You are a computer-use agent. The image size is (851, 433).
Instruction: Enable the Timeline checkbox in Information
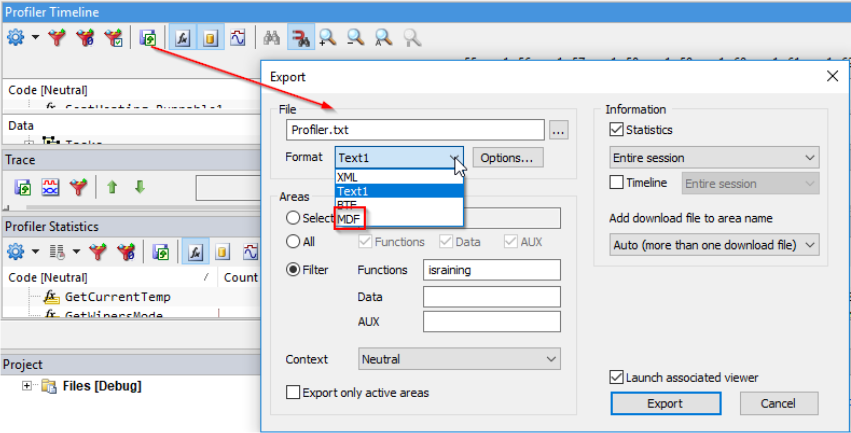point(616,183)
